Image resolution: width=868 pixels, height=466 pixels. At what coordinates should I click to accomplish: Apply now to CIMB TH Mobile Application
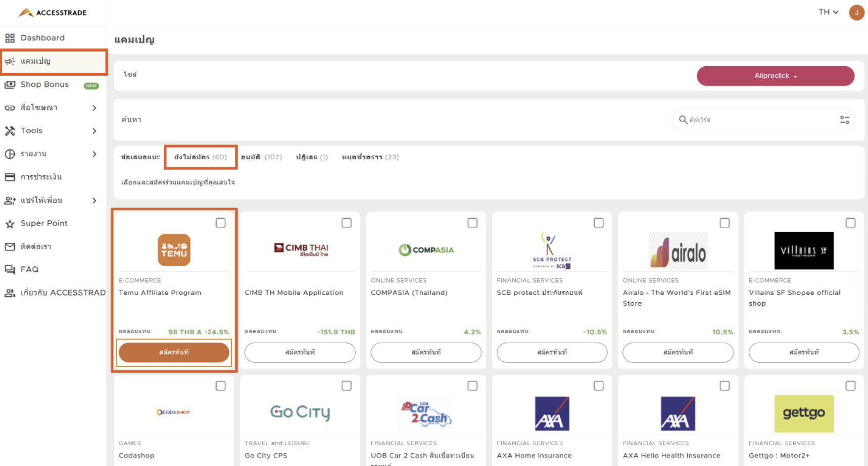[300, 352]
